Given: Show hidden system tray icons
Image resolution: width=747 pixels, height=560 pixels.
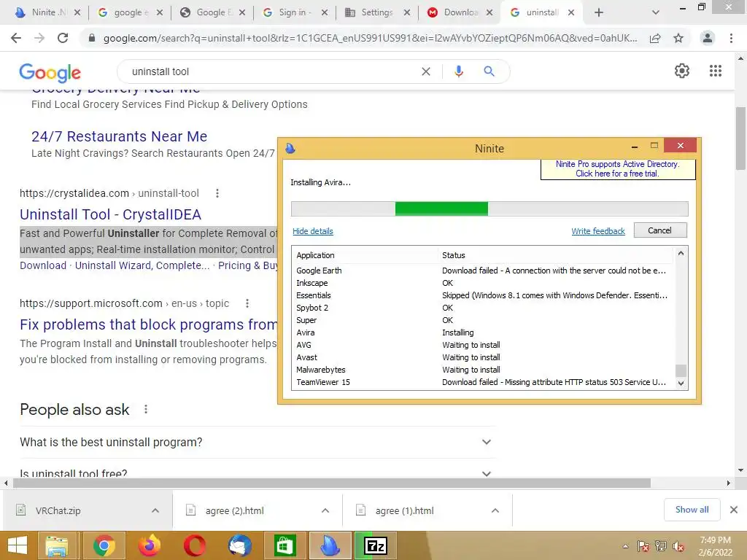Looking at the screenshot, I should (x=625, y=547).
